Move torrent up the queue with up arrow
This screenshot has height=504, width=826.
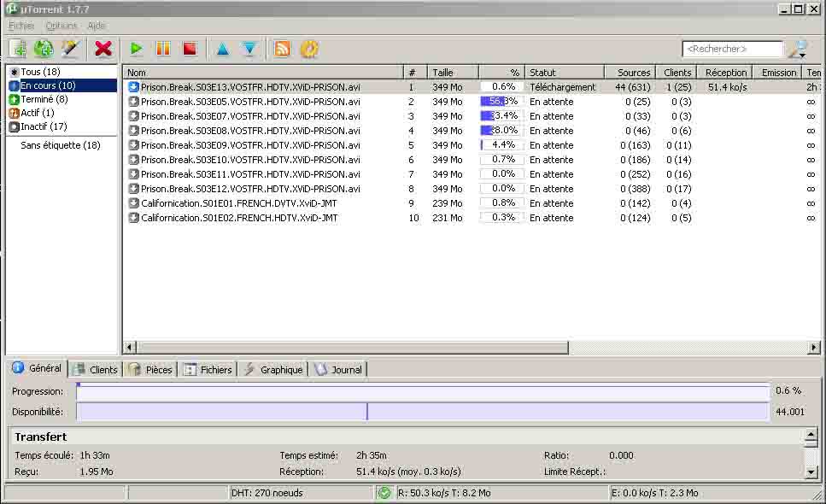pos(222,49)
